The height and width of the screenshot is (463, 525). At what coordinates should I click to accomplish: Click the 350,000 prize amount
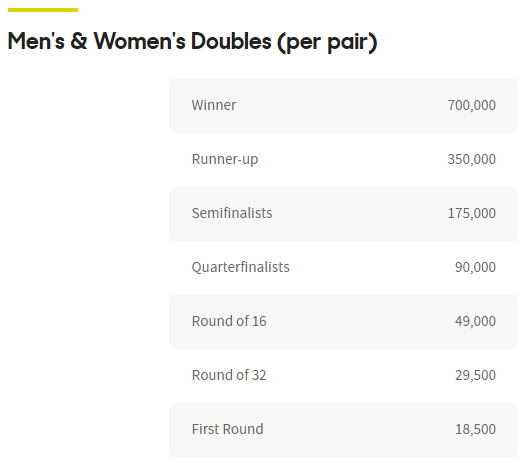[471, 159]
